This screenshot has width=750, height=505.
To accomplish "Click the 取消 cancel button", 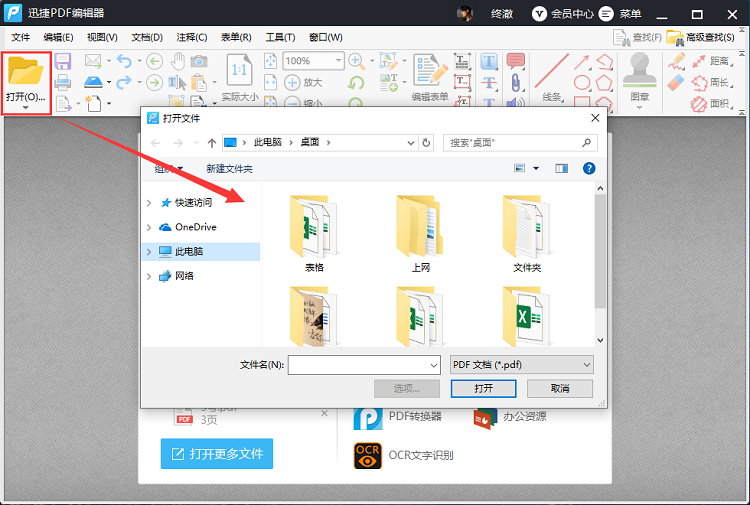I will tap(560, 388).
